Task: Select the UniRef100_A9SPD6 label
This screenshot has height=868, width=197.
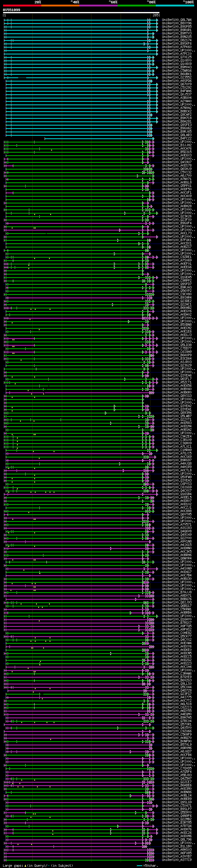Action: click(x=177, y=81)
